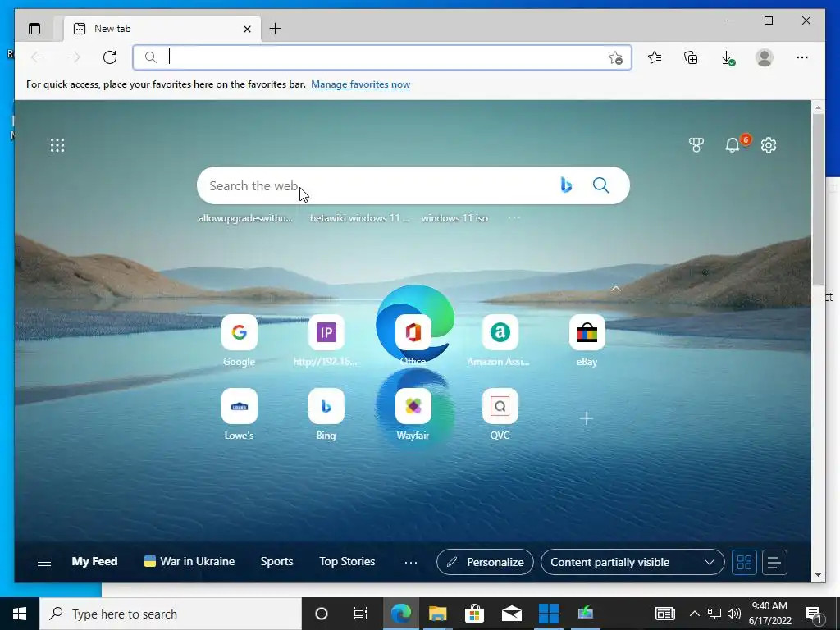
Task: Select the Sports tab
Action: [x=276, y=561]
